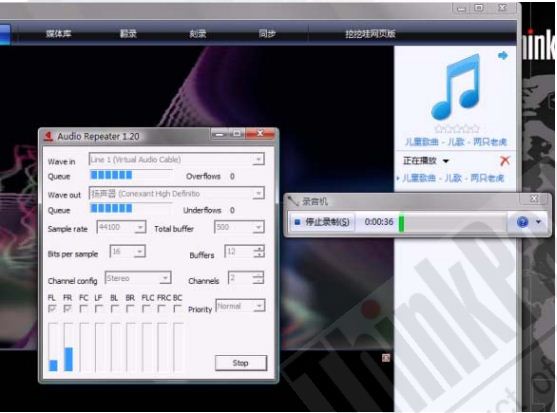Maximize the media player window

pyautogui.click(x=479, y=8)
